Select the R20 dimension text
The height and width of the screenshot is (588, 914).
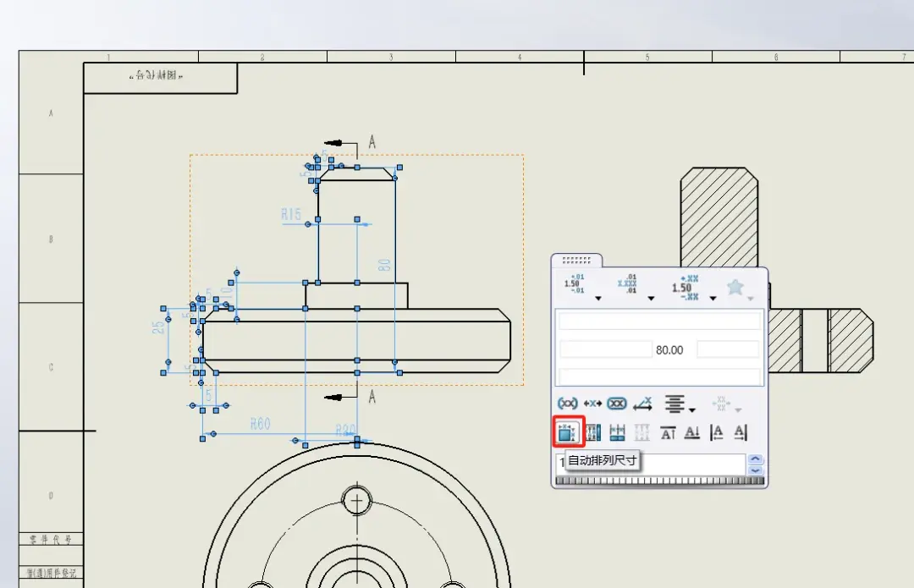pyautogui.click(x=345, y=431)
